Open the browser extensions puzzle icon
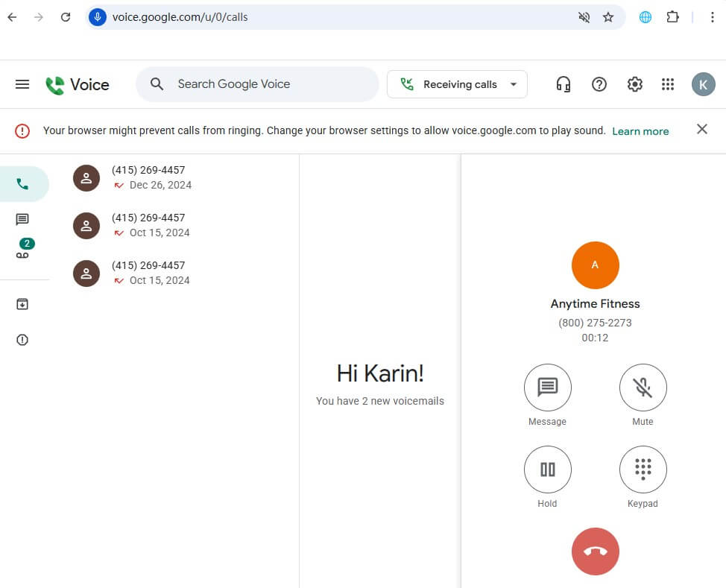 pos(672,17)
